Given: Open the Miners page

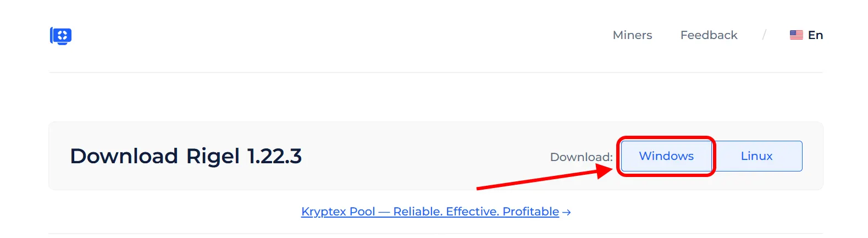Looking at the screenshot, I should click(632, 35).
